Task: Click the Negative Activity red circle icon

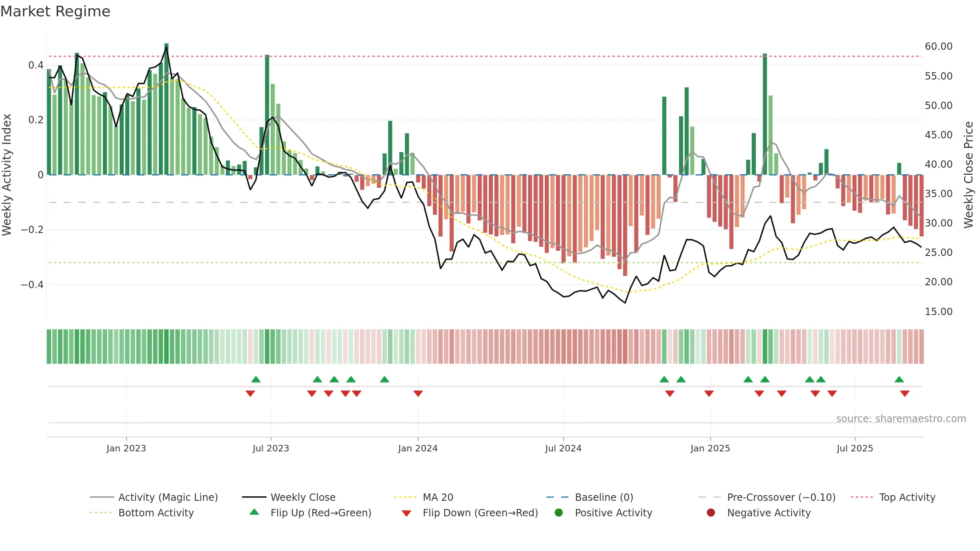Action: 711,513
